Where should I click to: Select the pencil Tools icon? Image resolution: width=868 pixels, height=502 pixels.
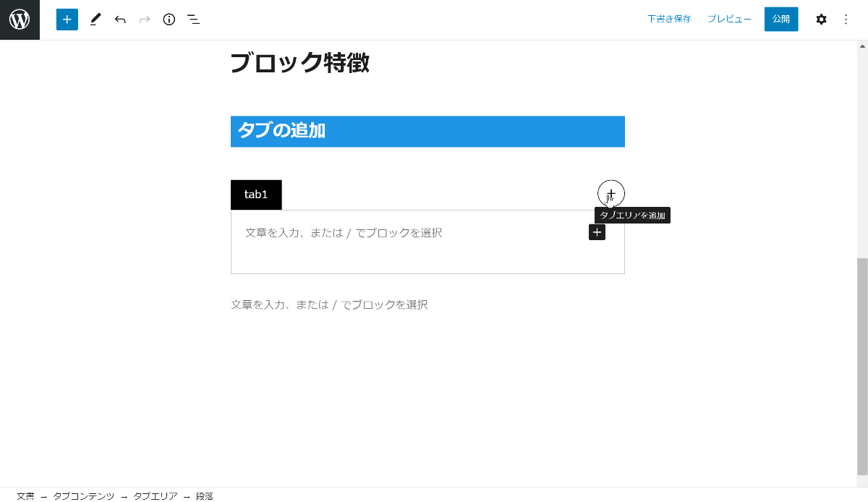pyautogui.click(x=95, y=20)
